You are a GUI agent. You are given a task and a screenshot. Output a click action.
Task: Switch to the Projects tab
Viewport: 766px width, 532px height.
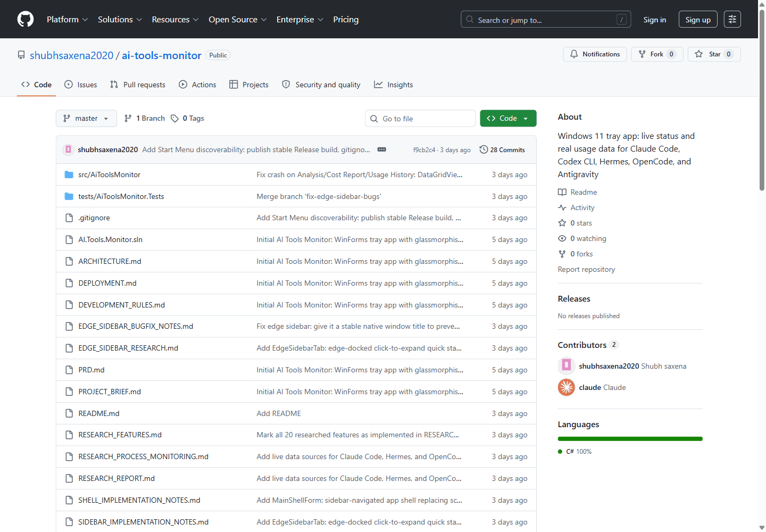(249, 85)
